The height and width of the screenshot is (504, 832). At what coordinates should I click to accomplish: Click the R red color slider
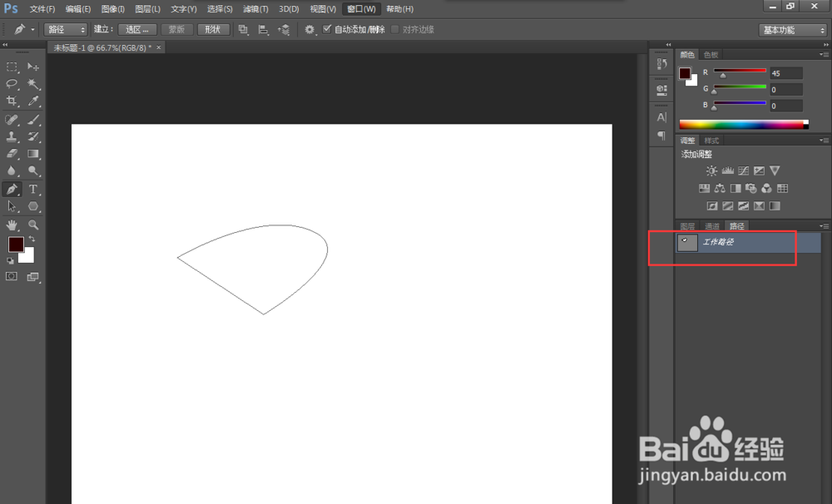click(740, 71)
